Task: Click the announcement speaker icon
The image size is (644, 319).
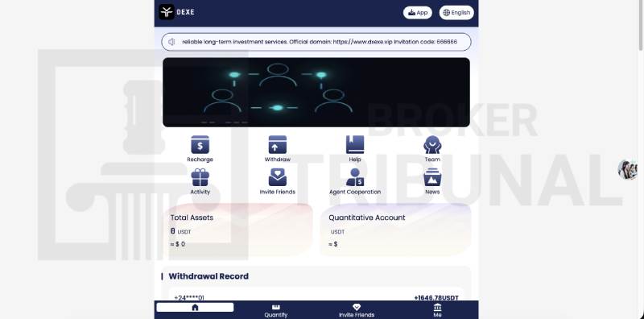Action: [x=171, y=42]
